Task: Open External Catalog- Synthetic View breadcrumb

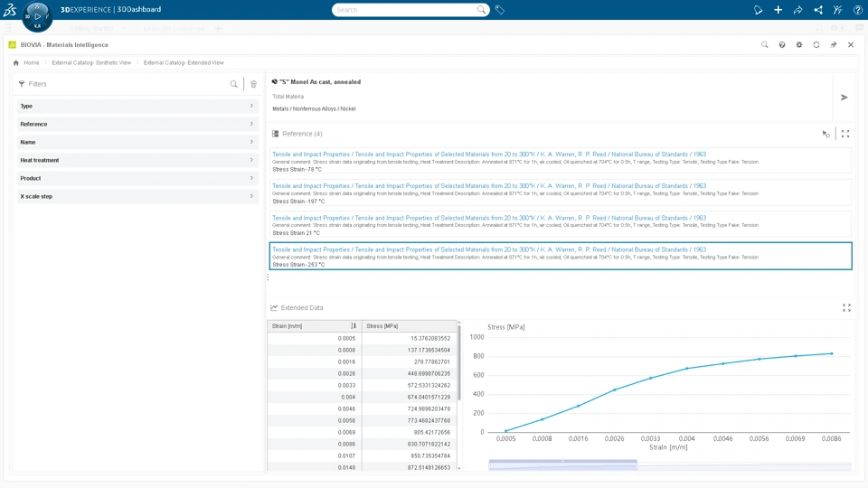Action: (x=91, y=62)
